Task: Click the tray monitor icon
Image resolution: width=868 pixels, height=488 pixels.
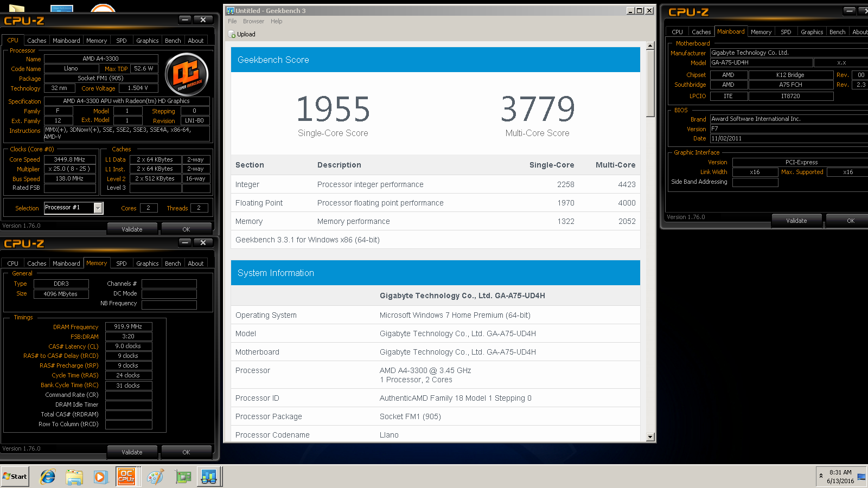Action: [x=861, y=477]
